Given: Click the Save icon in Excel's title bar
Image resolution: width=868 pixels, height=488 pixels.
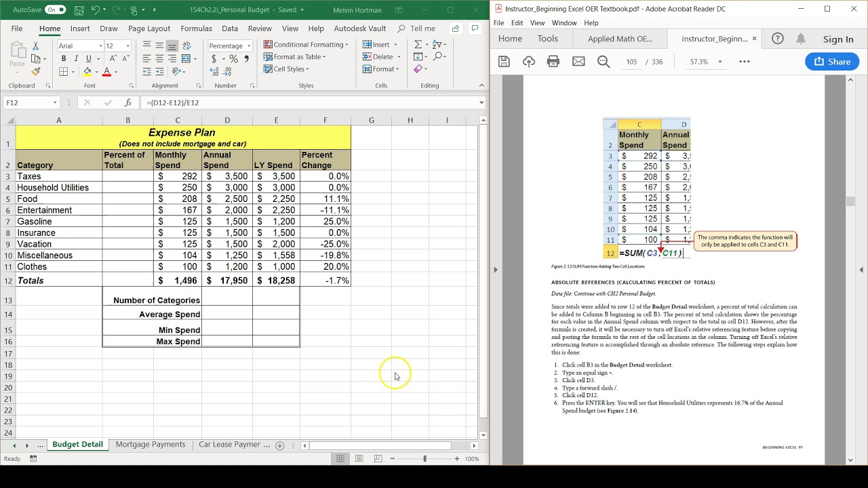Looking at the screenshot, I should (x=80, y=10).
